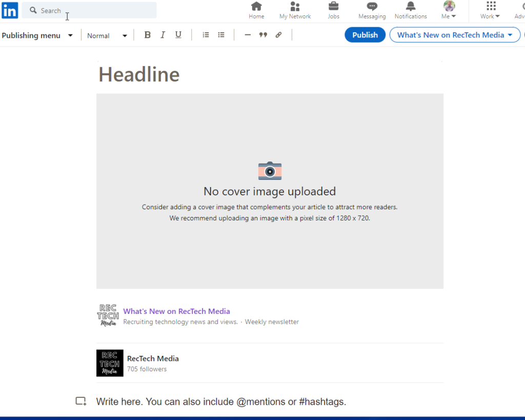Open the Jobs page
Viewport: 525px width, 420px height.
tap(333, 10)
